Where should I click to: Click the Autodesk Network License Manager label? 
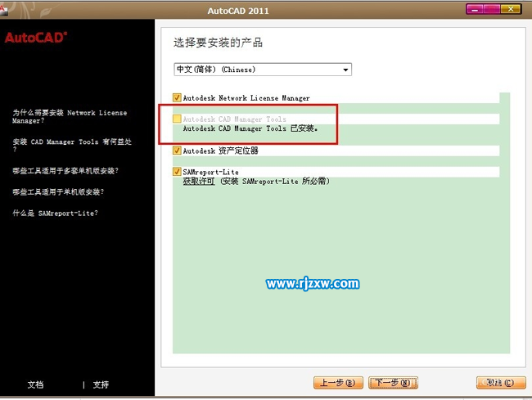pyautogui.click(x=246, y=98)
